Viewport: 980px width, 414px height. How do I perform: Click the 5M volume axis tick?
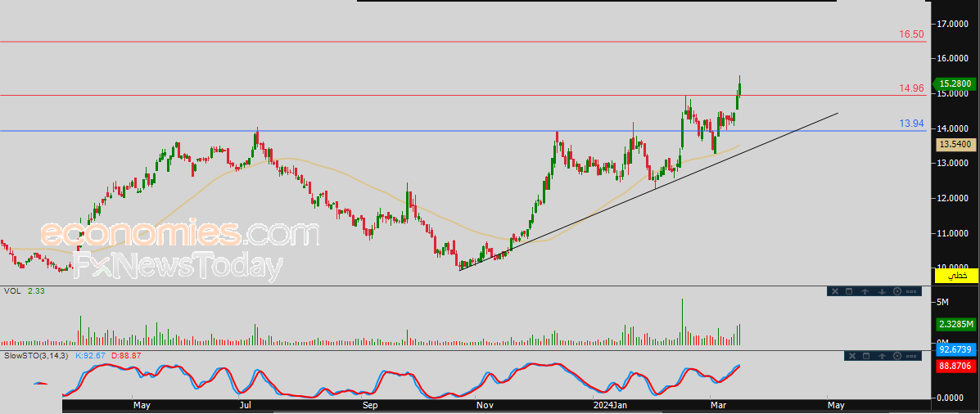pyautogui.click(x=943, y=302)
